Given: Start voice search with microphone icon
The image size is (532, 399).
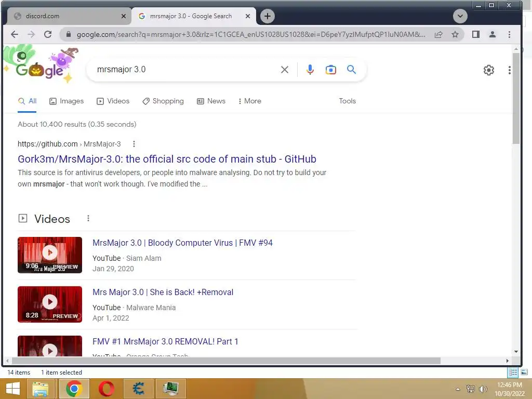Looking at the screenshot, I should click(x=310, y=70).
